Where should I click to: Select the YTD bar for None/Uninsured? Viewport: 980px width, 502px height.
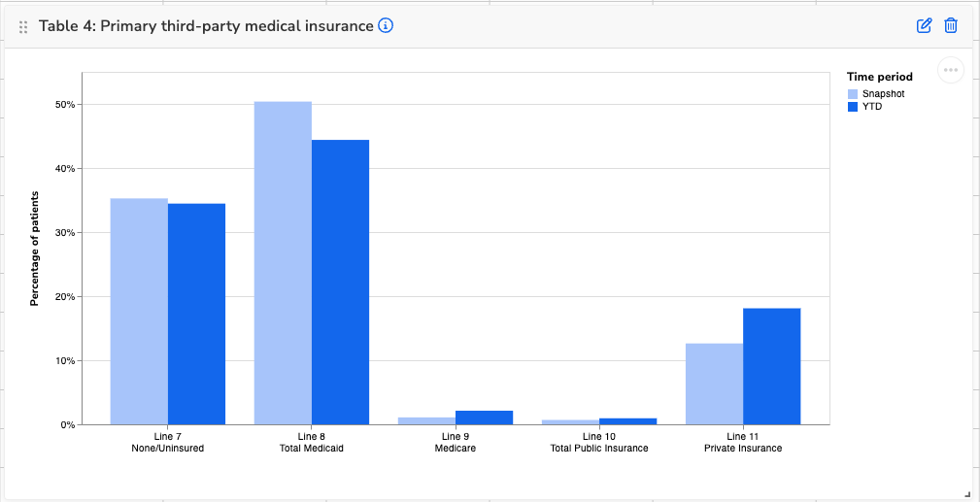click(196, 314)
